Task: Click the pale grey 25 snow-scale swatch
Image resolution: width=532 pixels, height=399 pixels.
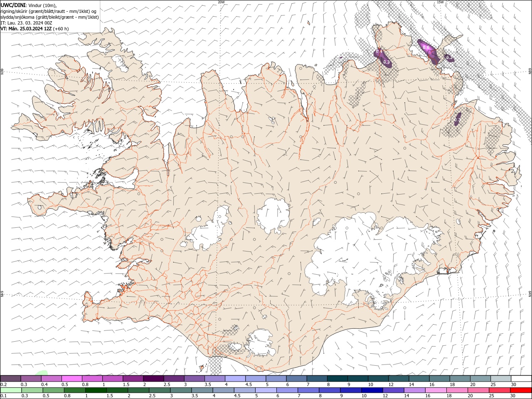Action: tap(501, 379)
